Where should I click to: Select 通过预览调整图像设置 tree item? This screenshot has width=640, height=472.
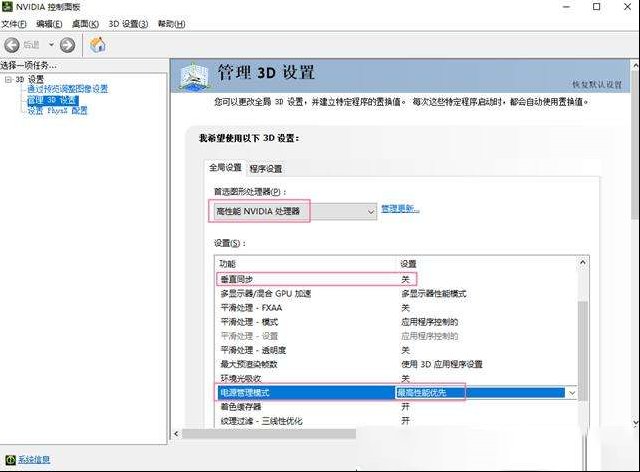point(67,89)
